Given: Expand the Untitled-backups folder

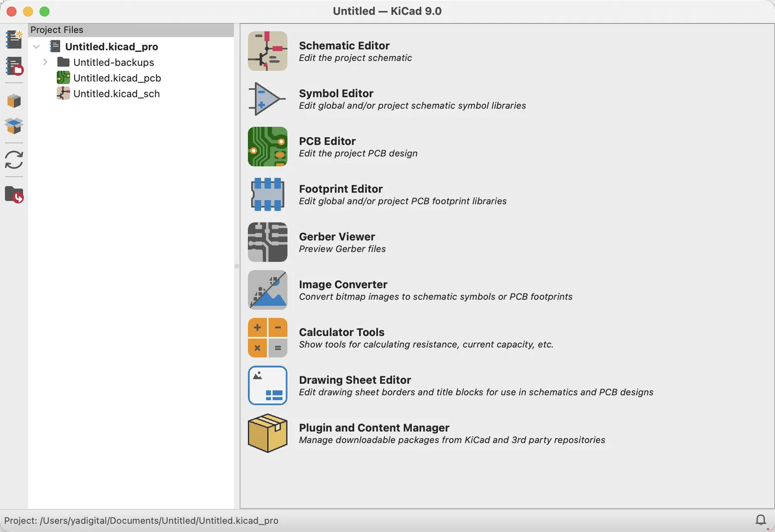Looking at the screenshot, I should 45,62.
